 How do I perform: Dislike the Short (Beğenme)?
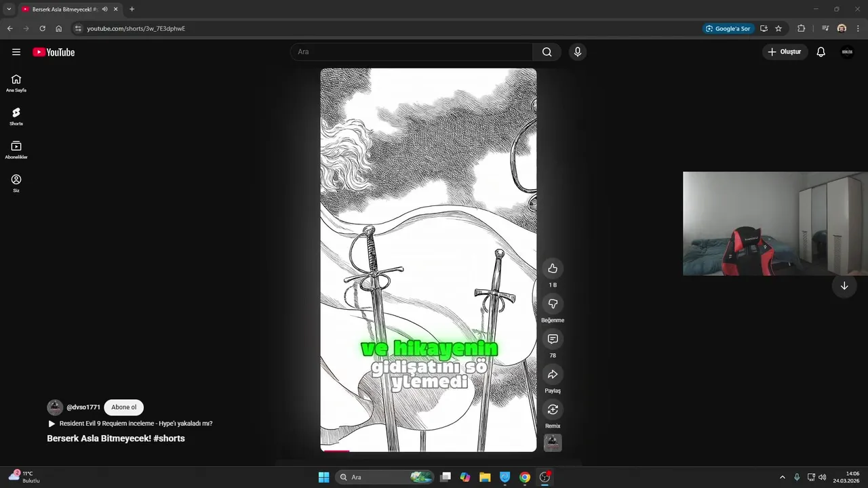click(553, 304)
